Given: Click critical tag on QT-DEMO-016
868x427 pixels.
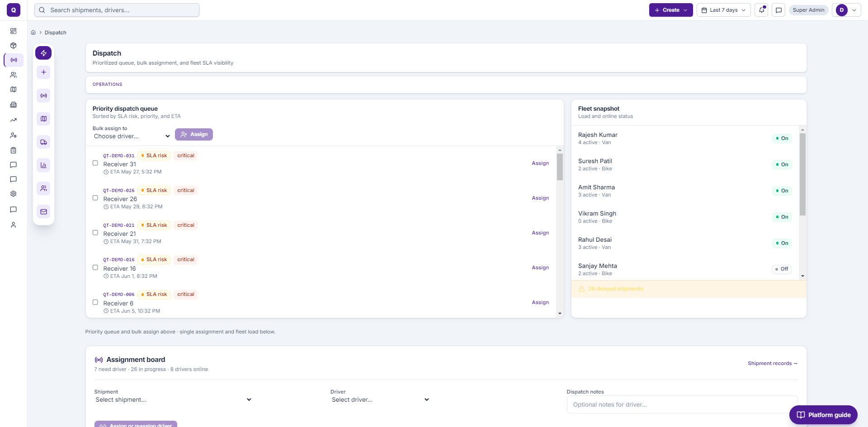Looking at the screenshot, I should 186,259.
